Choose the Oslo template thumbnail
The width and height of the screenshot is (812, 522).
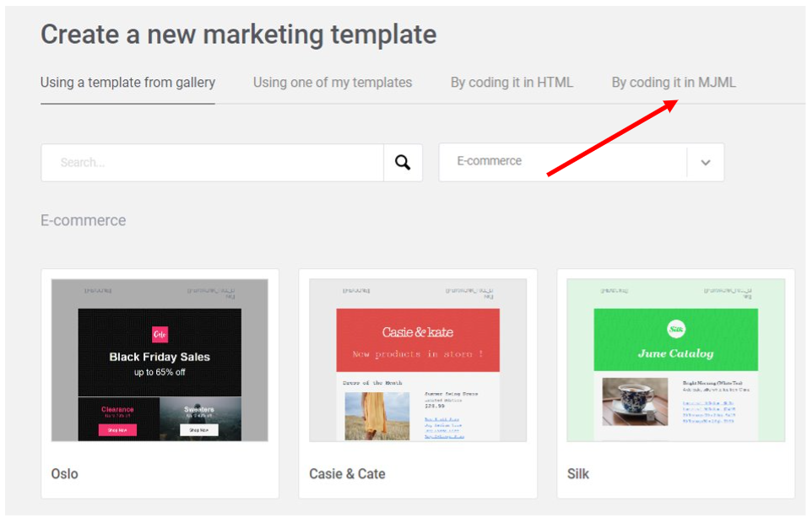point(160,360)
